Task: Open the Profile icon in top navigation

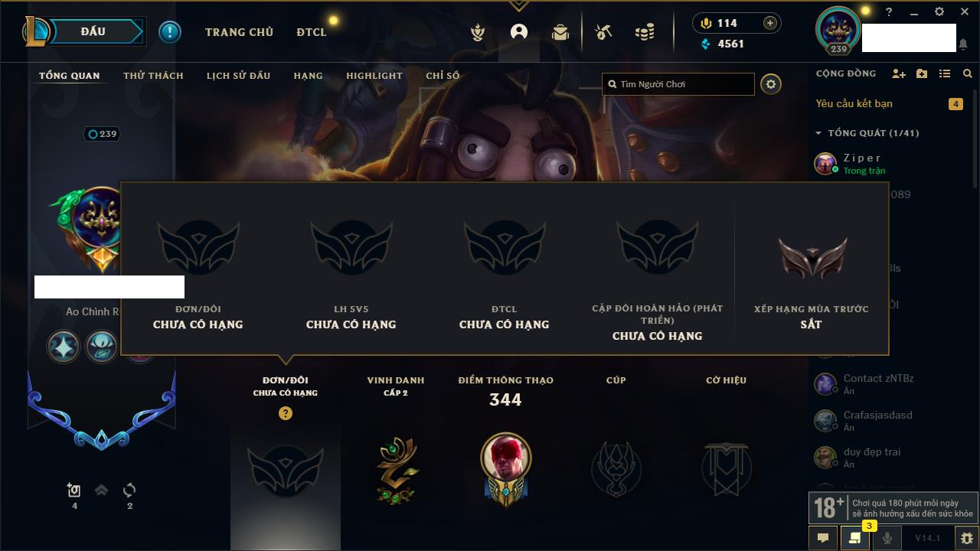Action: tap(519, 32)
